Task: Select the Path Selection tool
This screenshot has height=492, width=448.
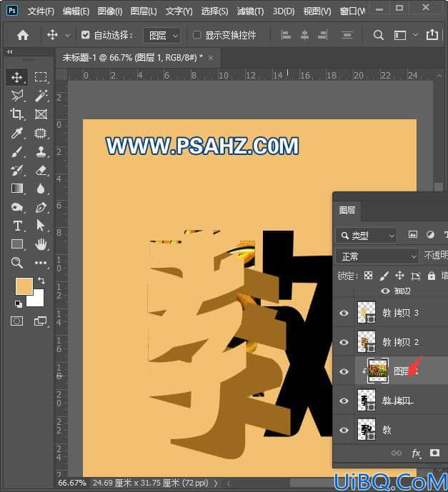Action: 41,226
